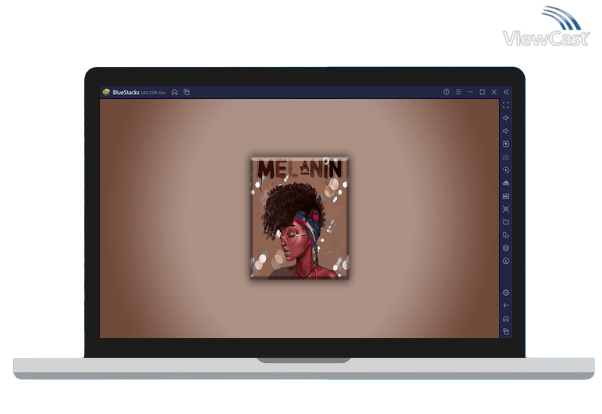
Task: Toggle full screen from the sidebar
Action: (506, 105)
